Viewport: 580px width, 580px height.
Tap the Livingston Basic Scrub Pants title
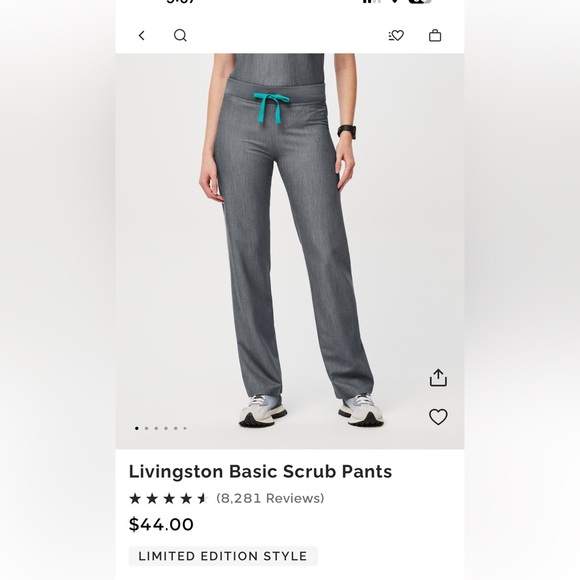(x=260, y=472)
